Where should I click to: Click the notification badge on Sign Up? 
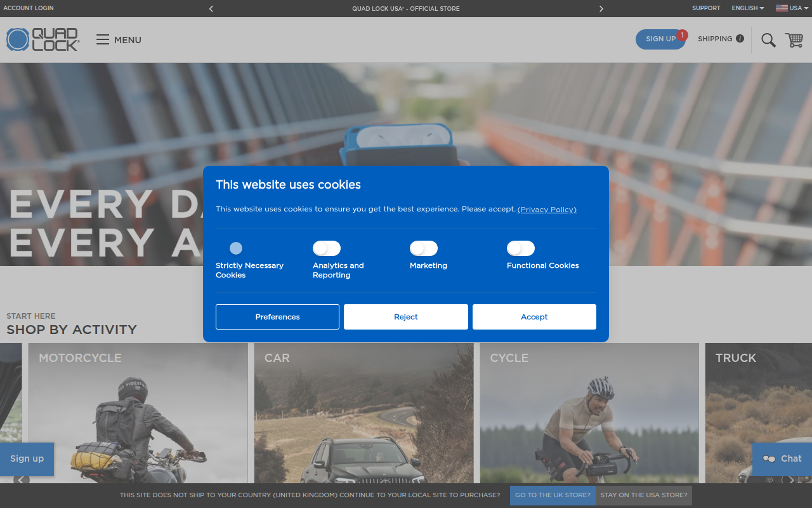pos(682,35)
